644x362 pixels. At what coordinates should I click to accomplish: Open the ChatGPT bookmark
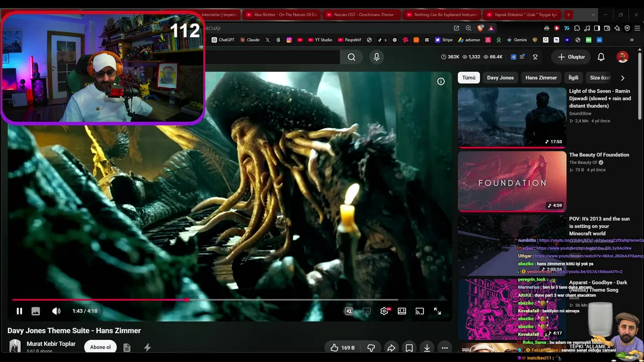coord(223,40)
